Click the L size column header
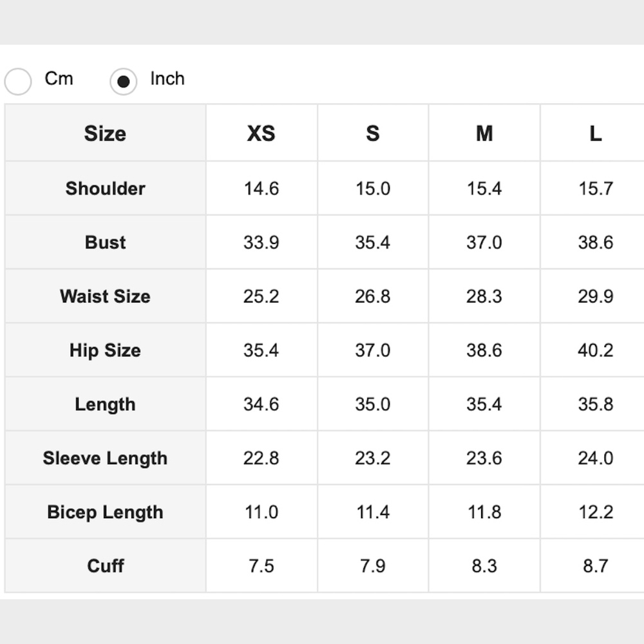Image resolution: width=644 pixels, height=644 pixels. (595, 133)
